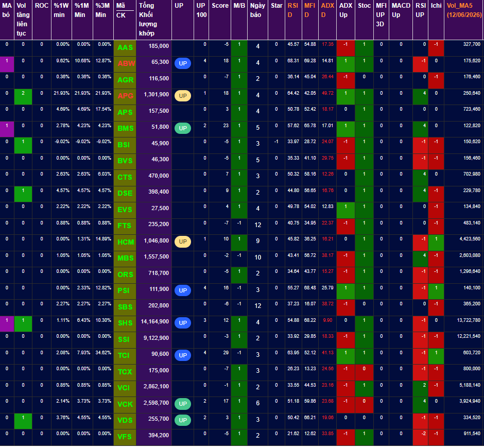
Task: Click the Vol tăng liên tục header
Action: click(x=23, y=19)
